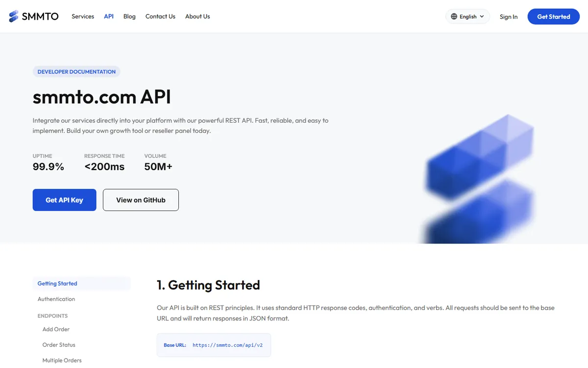Click the View on GitHub button
This screenshot has height=368, width=588.
pos(141,200)
